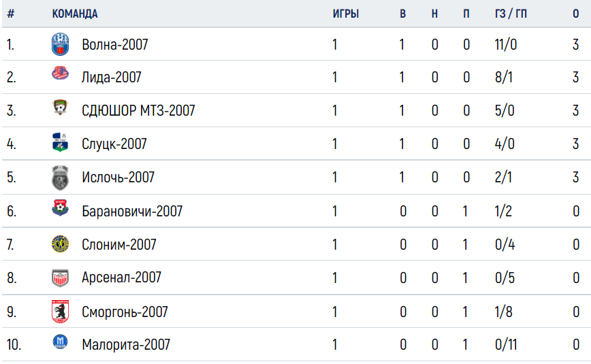Viewport: 591px width, 364px height.
Task: Click the 11/0 goals cell for Волна-2007
Action: [x=506, y=44]
